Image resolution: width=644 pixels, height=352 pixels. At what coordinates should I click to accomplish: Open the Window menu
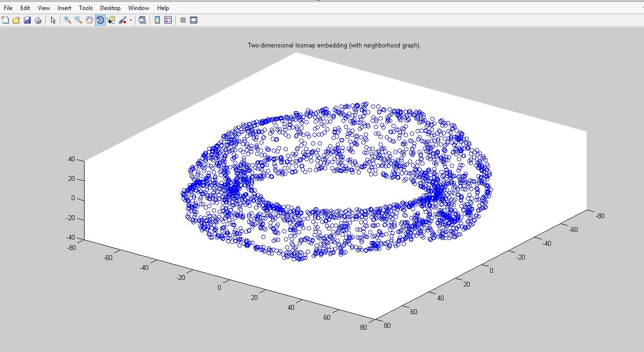tap(139, 8)
